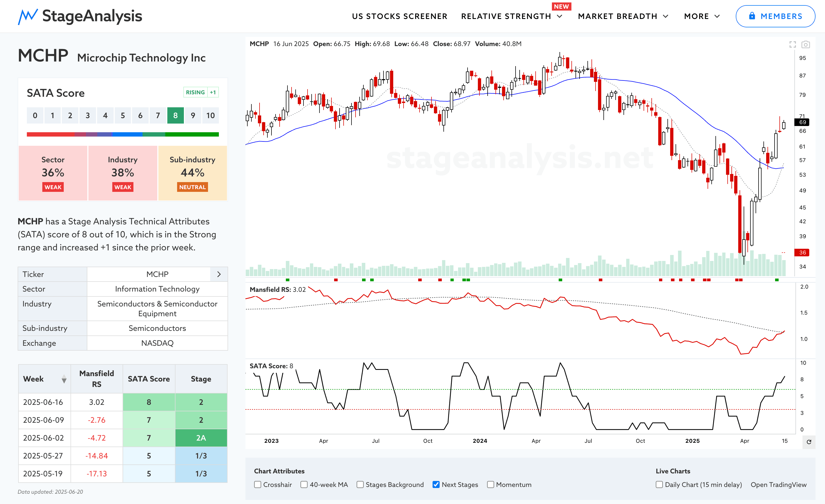Click the current price label 69
The height and width of the screenshot is (504, 825).
click(802, 122)
